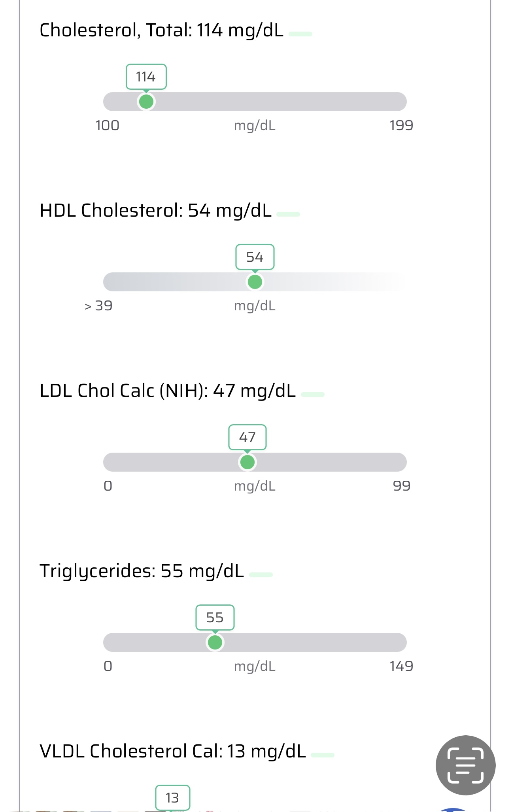The image size is (510, 812).
Task: Tap the 47 value bubble
Action: pos(247,437)
